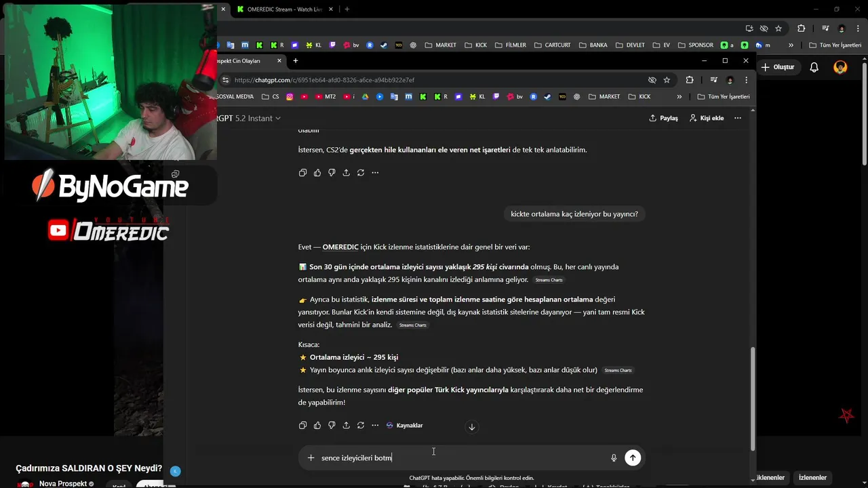Focus the ChatGPT message input field
Image resolution: width=868 pixels, height=488 pixels.
pyautogui.click(x=461, y=458)
